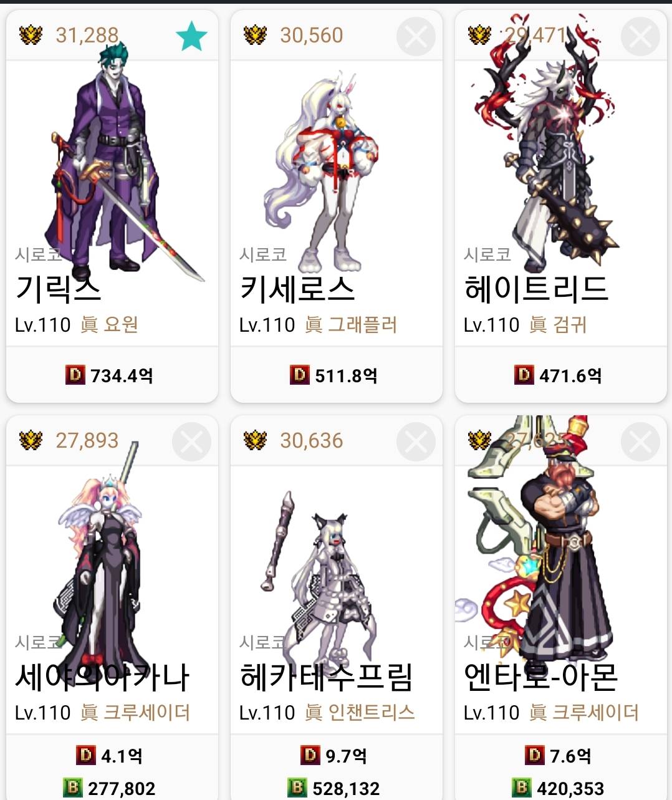
Task: Open the 기릭스 character name link
Action: 58,288
